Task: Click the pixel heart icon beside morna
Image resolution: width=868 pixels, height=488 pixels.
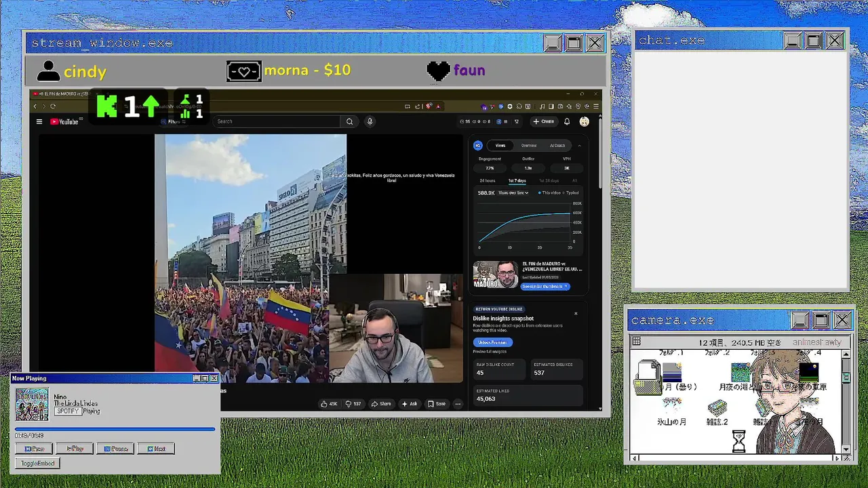Action: [x=243, y=70]
